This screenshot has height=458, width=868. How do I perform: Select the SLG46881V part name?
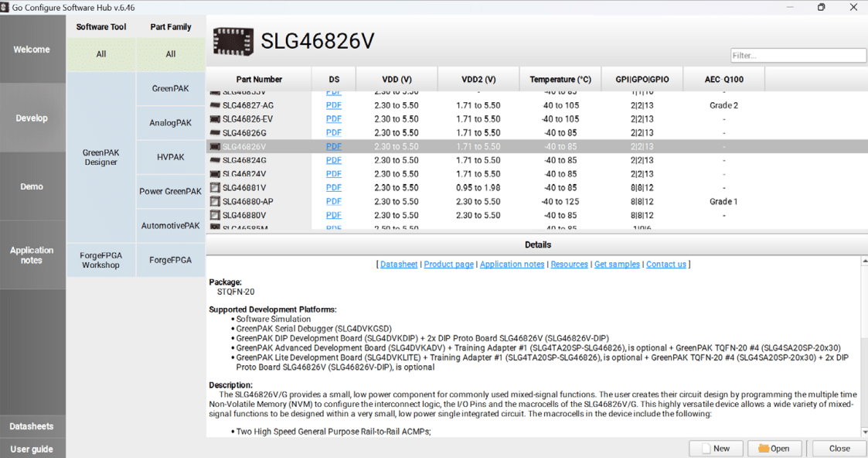pyautogui.click(x=244, y=188)
